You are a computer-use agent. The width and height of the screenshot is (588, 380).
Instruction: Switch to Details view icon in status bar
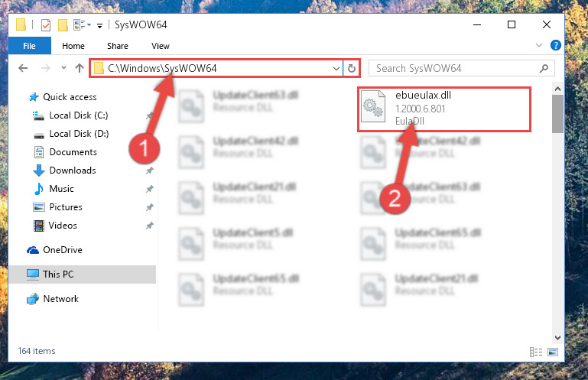click(536, 352)
